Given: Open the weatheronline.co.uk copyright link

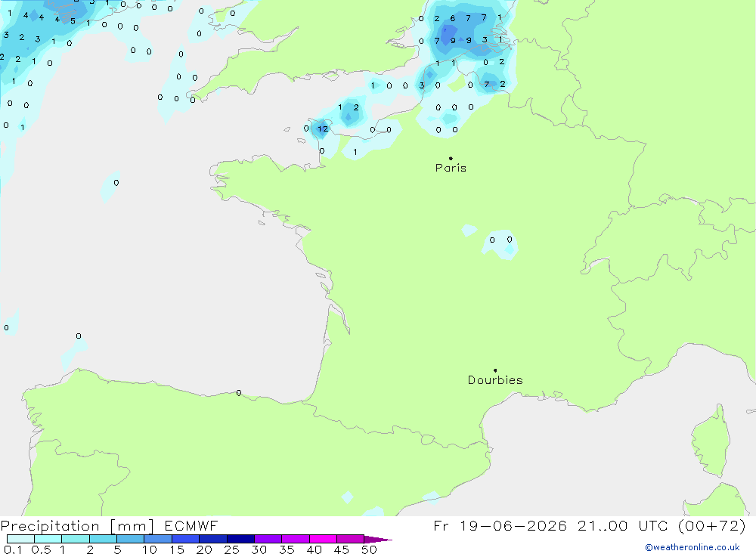Looking at the screenshot, I should [692, 547].
